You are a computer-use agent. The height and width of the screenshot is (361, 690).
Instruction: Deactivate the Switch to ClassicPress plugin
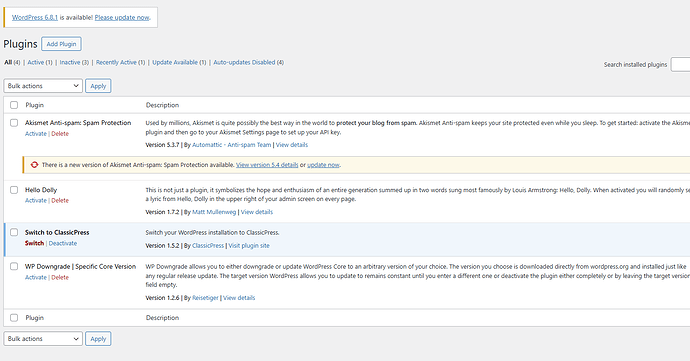click(62, 243)
